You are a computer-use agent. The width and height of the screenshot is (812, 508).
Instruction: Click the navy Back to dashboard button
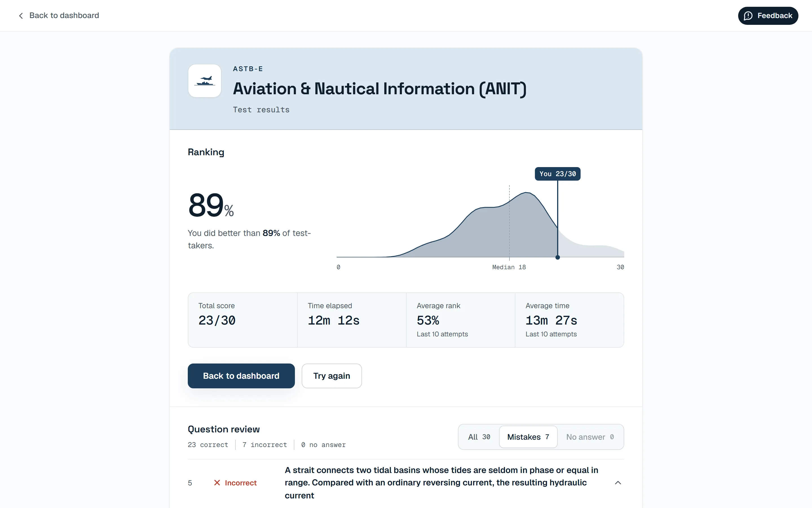241,376
